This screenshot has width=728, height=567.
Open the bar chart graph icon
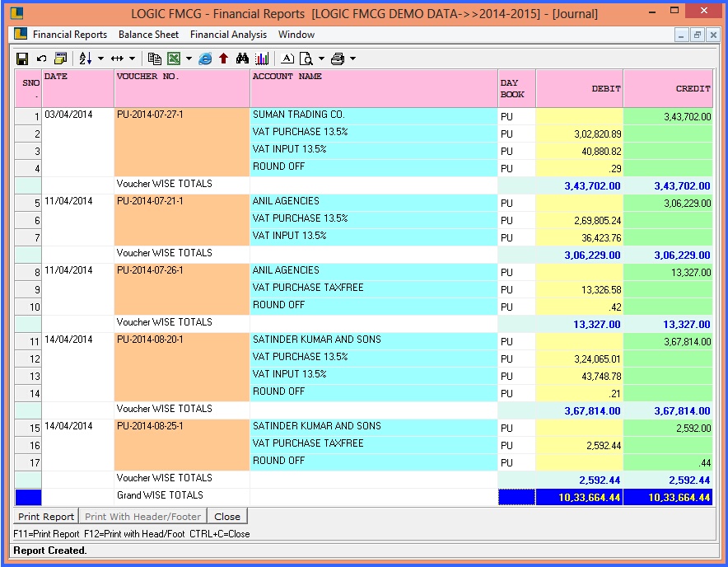[x=262, y=59]
